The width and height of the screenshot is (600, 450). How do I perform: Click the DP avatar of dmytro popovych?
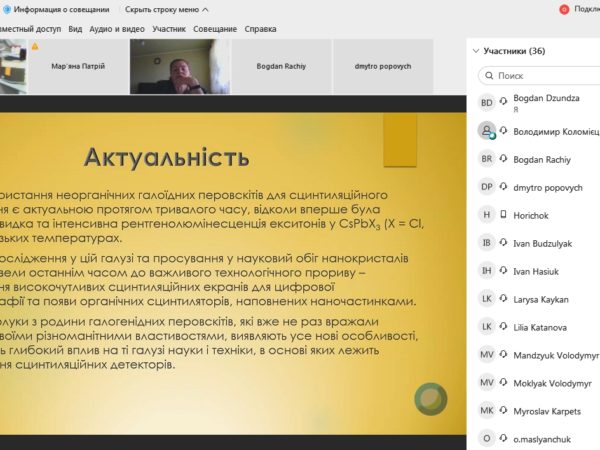click(486, 186)
